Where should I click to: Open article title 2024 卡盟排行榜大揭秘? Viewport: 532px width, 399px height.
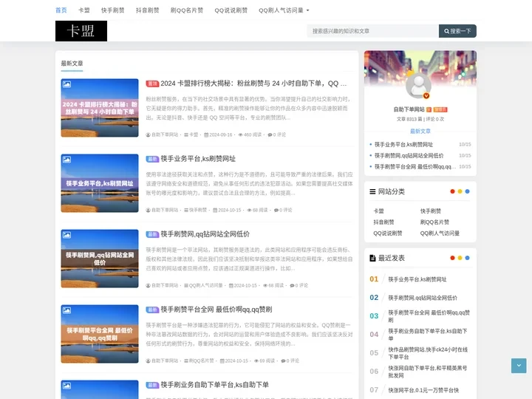click(253, 83)
